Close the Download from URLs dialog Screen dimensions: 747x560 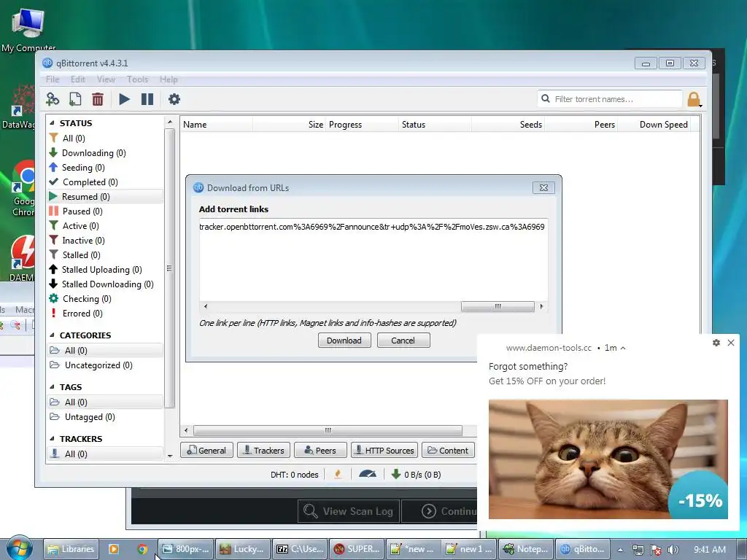point(543,187)
